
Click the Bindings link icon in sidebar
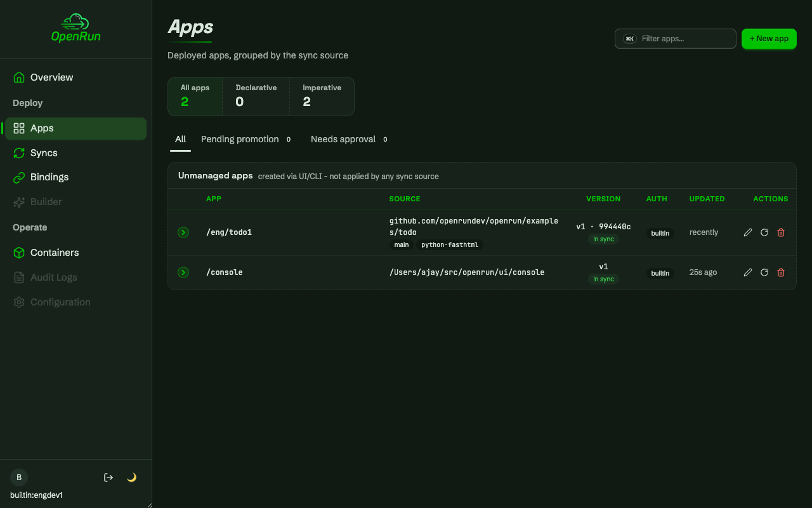(19, 177)
